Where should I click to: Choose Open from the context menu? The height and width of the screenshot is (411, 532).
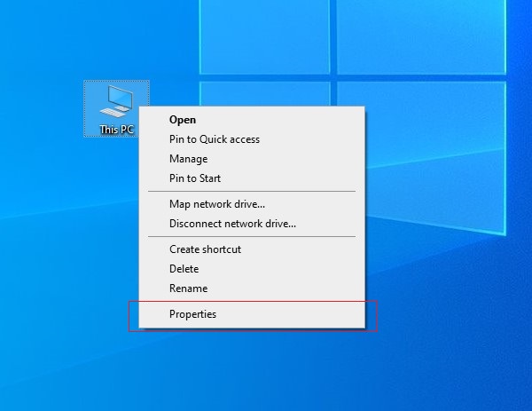183,120
